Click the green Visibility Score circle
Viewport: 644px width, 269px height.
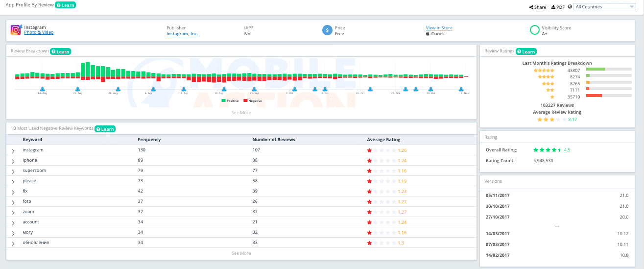535,30
